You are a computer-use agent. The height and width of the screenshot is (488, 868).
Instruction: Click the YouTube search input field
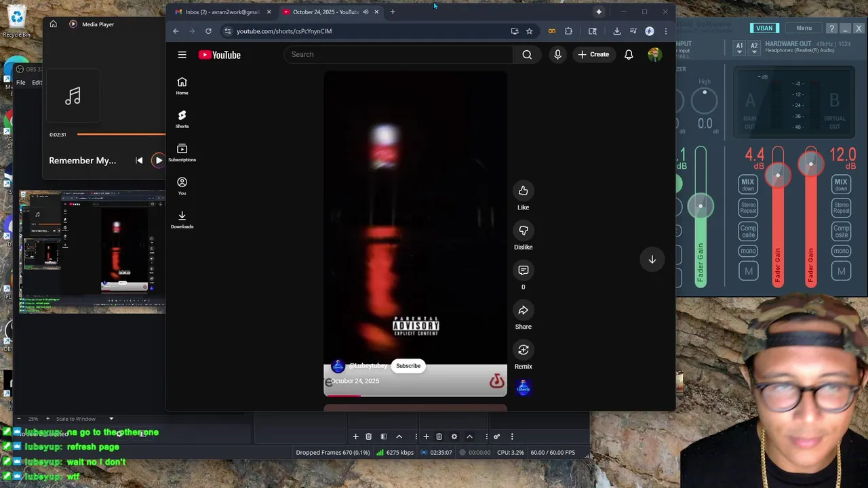pyautogui.click(x=399, y=54)
